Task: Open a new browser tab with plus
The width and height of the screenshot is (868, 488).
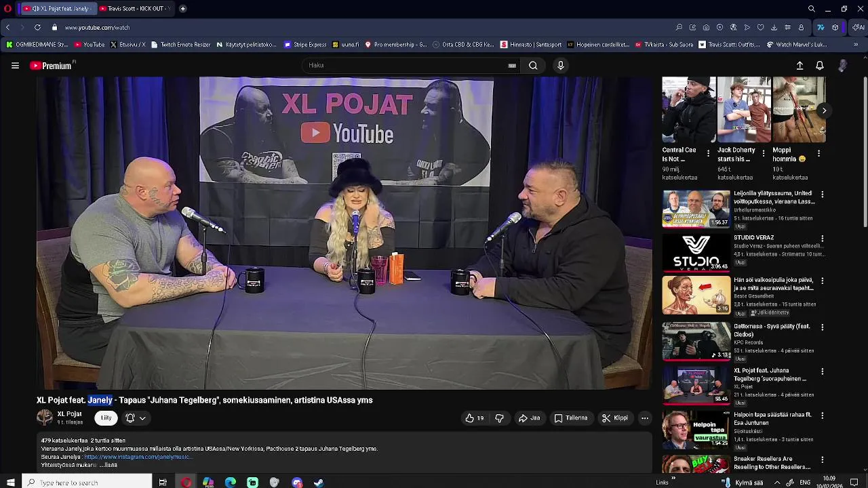Action: tap(183, 9)
